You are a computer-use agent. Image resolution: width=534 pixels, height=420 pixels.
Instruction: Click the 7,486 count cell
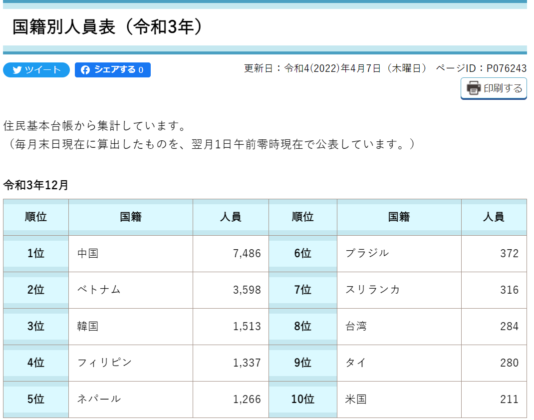[x=231, y=253]
